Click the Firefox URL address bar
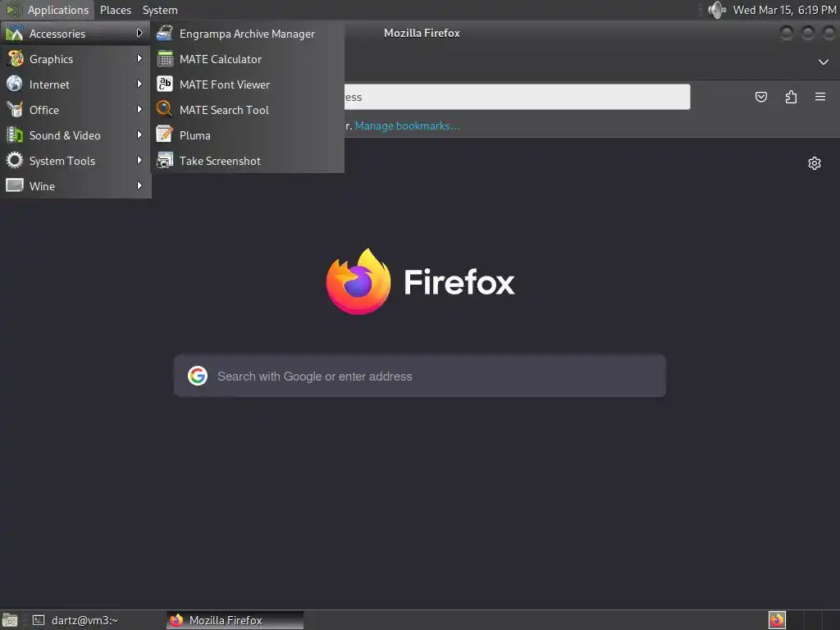 pos(517,97)
